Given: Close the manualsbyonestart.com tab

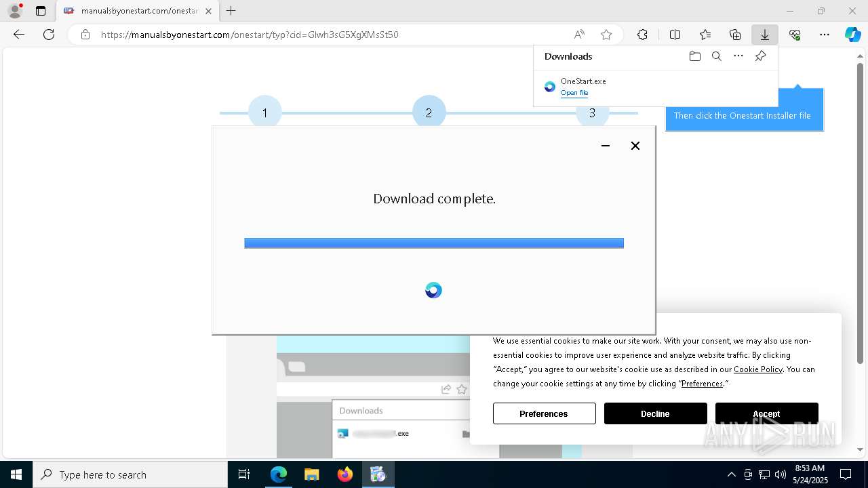Looking at the screenshot, I should (208, 11).
